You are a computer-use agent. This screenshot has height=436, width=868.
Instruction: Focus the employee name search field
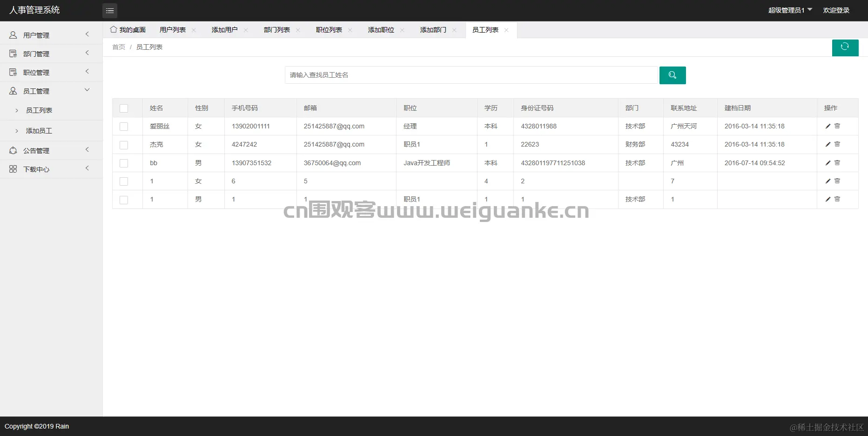[x=471, y=75]
